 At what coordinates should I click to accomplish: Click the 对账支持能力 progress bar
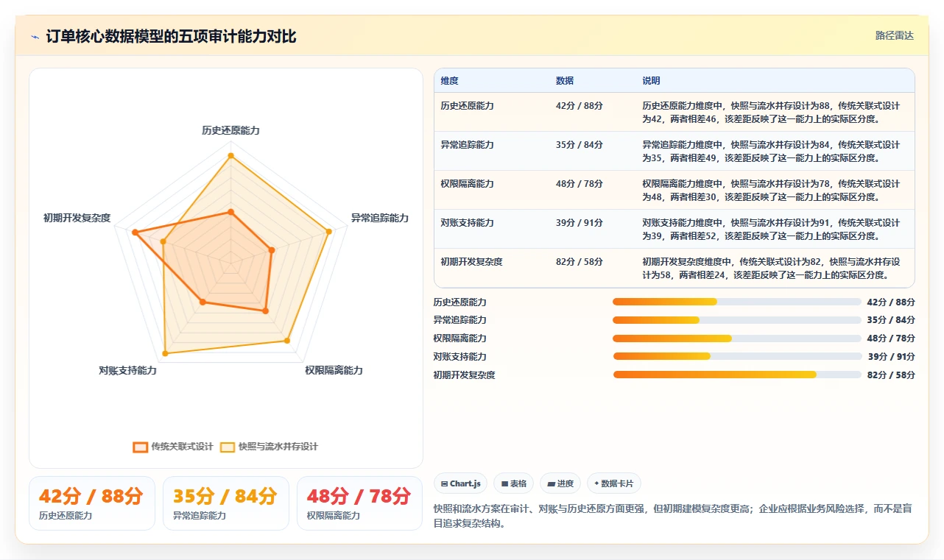[x=736, y=356]
